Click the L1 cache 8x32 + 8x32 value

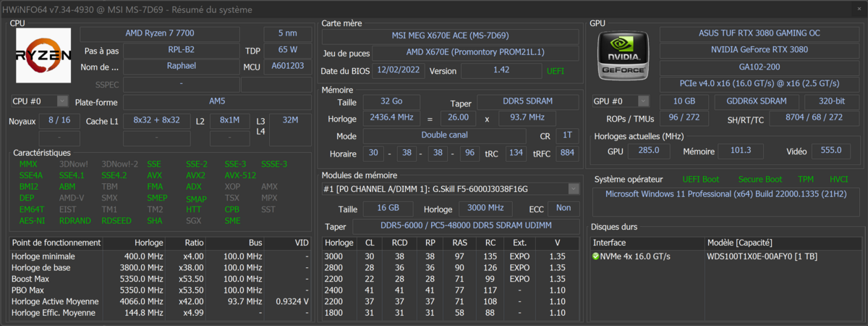pyautogui.click(x=157, y=120)
